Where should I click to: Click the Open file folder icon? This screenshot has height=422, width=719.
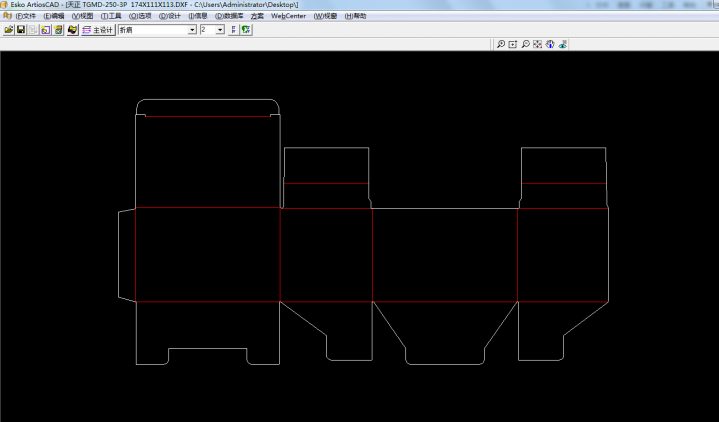(8, 30)
